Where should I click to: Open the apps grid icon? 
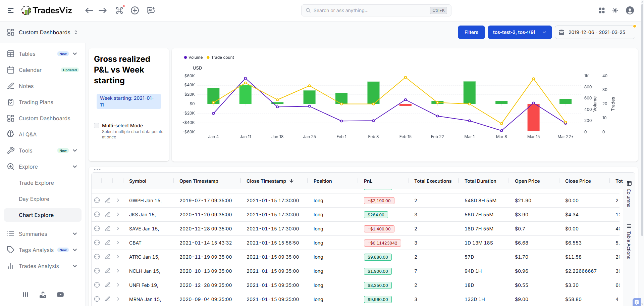(x=602, y=10)
